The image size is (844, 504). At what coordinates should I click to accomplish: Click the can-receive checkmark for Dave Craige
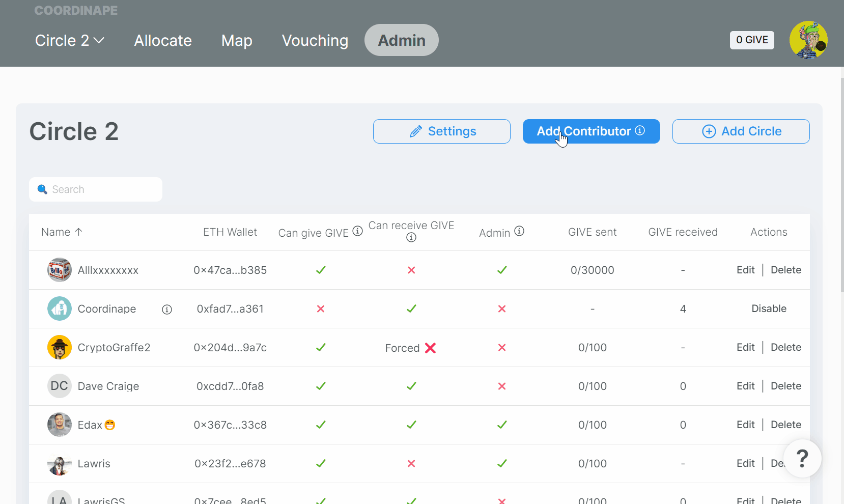pyautogui.click(x=411, y=386)
